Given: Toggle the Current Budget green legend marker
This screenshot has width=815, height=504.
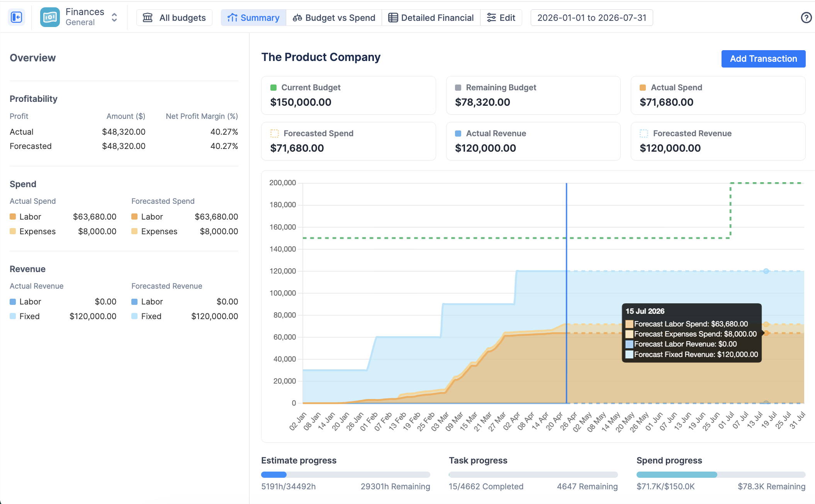Looking at the screenshot, I should 273,88.
